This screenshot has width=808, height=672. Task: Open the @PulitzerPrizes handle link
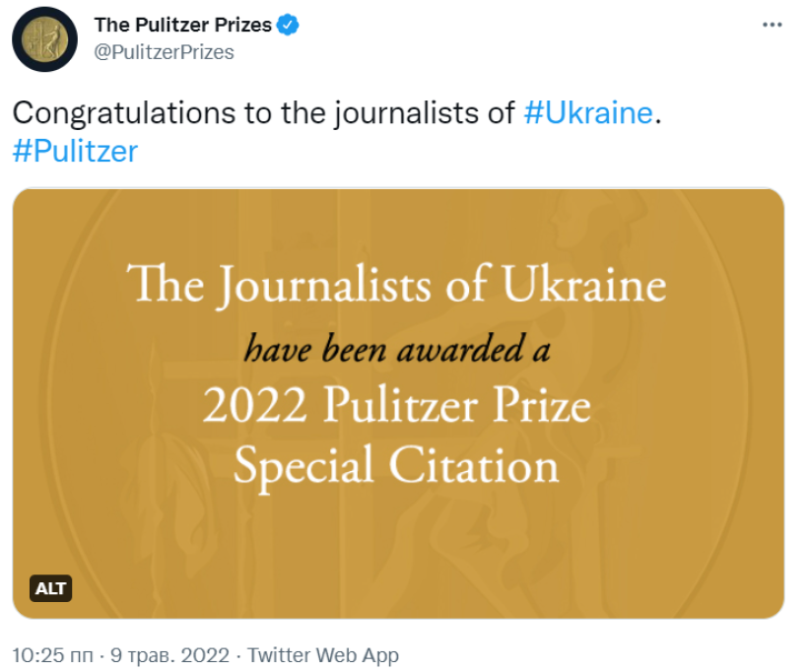tap(164, 52)
